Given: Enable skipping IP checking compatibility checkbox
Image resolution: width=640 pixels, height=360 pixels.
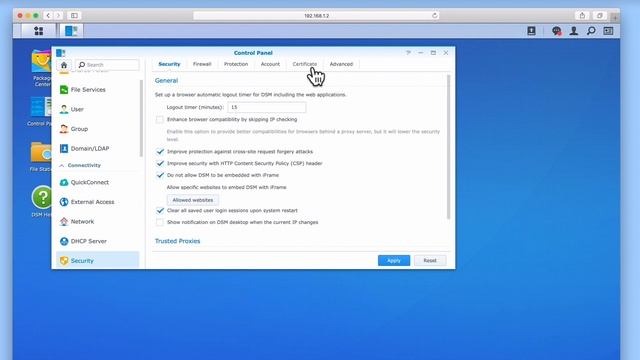Looking at the screenshot, I should (x=160, y=120).
